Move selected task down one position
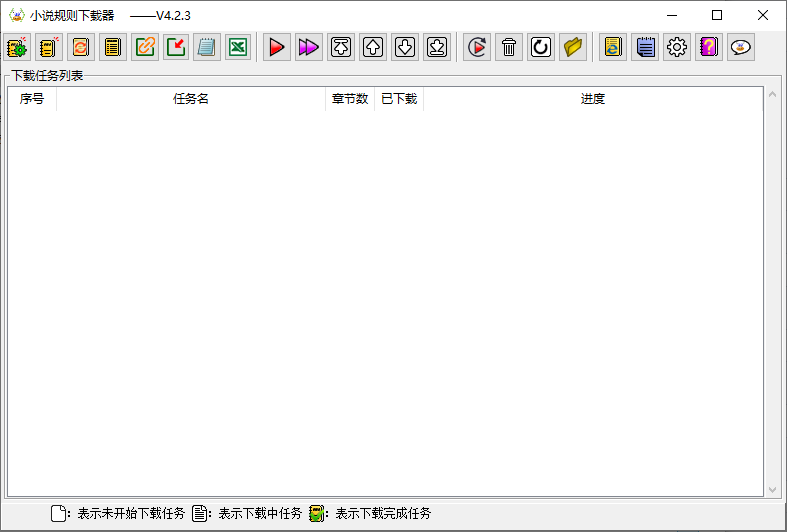 405,47
